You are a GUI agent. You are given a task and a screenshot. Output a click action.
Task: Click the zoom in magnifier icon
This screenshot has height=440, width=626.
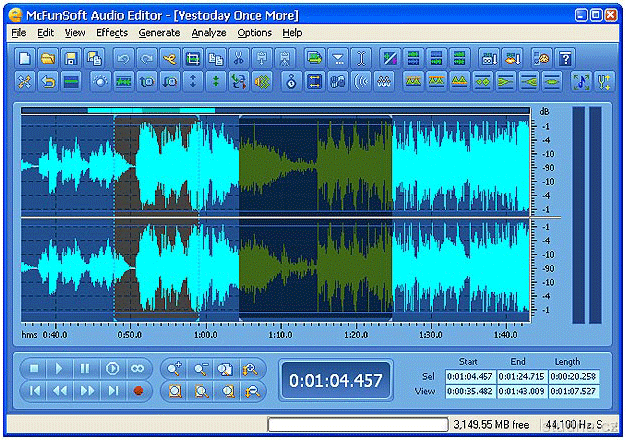click(176, 368)
